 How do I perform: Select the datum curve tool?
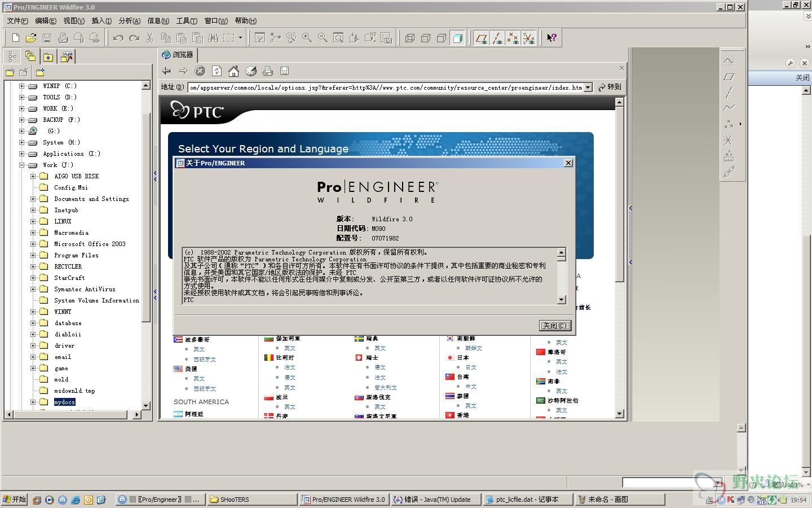729,108
